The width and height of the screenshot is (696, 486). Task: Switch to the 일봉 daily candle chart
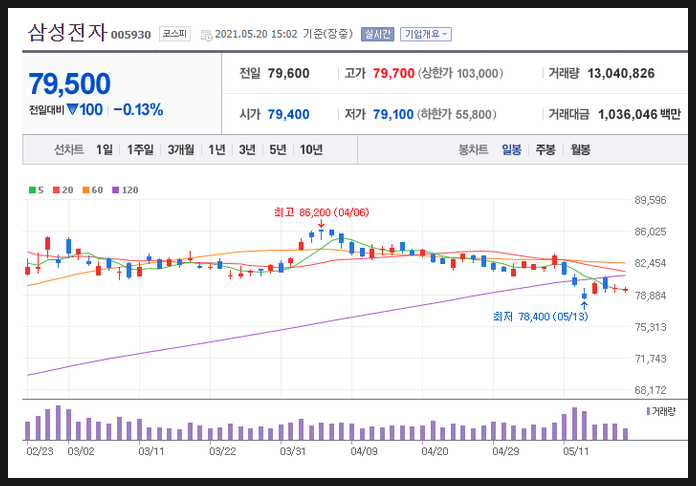(511, 150)
